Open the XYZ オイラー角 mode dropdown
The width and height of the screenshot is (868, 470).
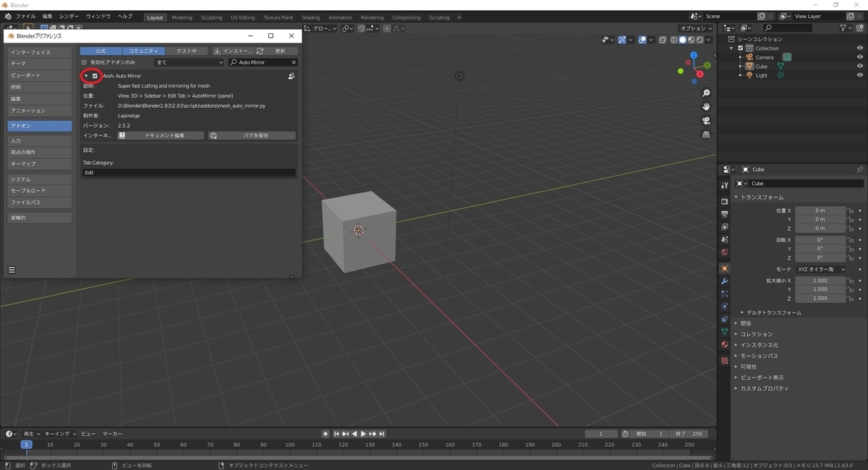point(820,269)
